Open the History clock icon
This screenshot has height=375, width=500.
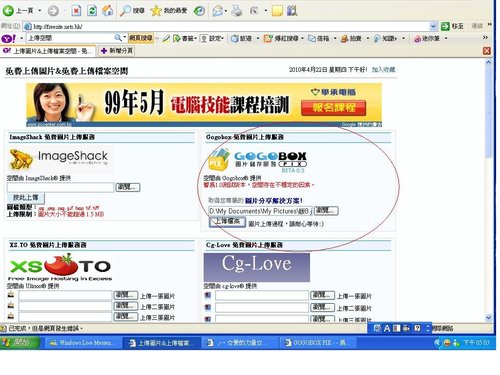click(199, 11)
